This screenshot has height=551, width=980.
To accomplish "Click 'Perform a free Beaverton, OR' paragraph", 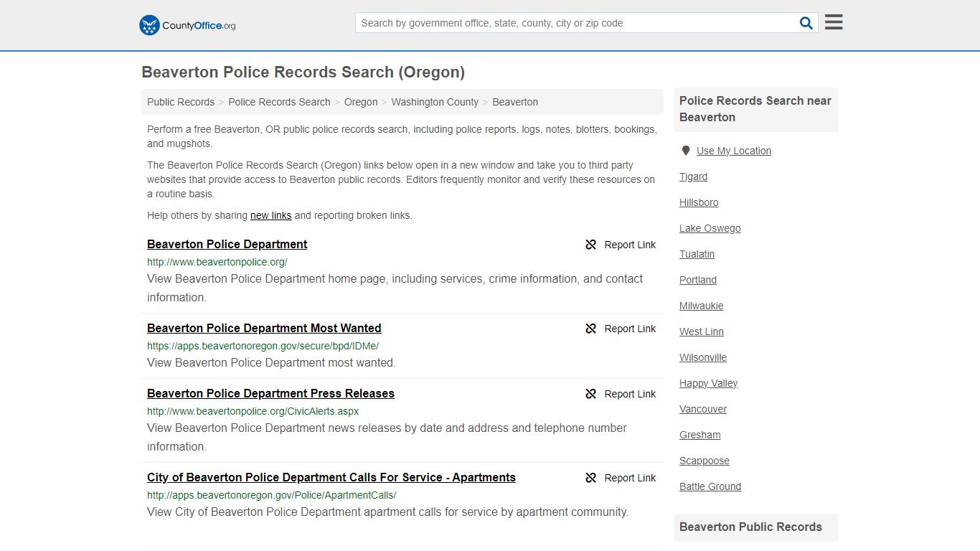I will tap(402, 136).
